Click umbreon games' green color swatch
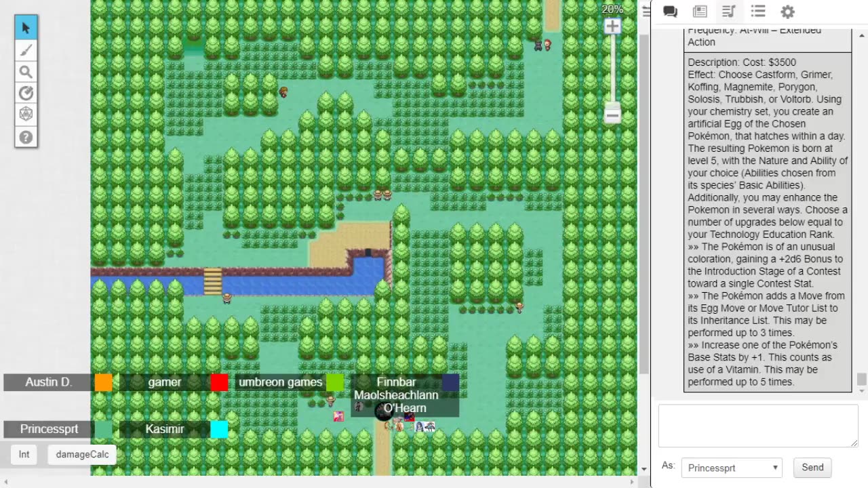This screenshot has width=868, height=488. point(335,382)
